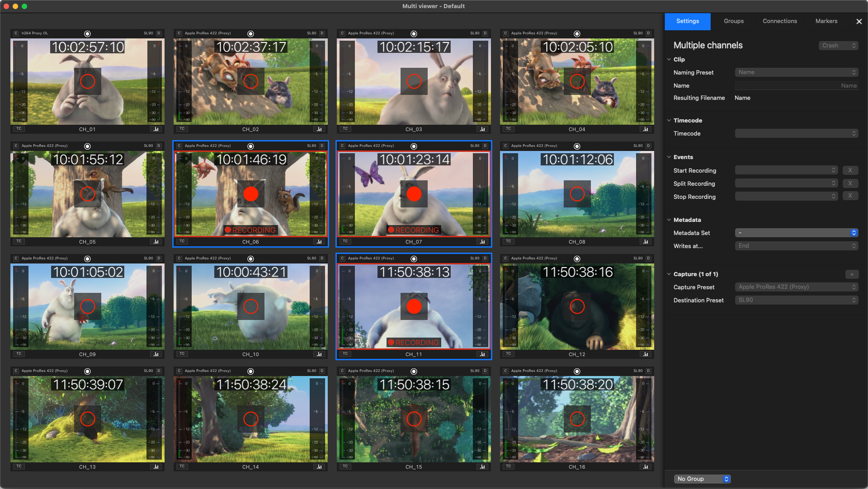This screenshot has height=489, width=868.
Task: Clear the Stop Recording event with X
Action: 850,196
